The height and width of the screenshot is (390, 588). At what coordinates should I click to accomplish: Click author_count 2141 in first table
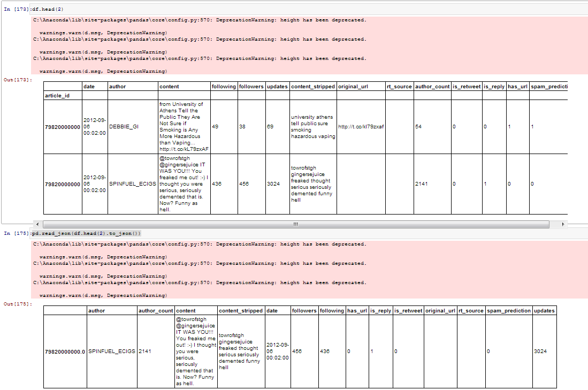(432, 184)
